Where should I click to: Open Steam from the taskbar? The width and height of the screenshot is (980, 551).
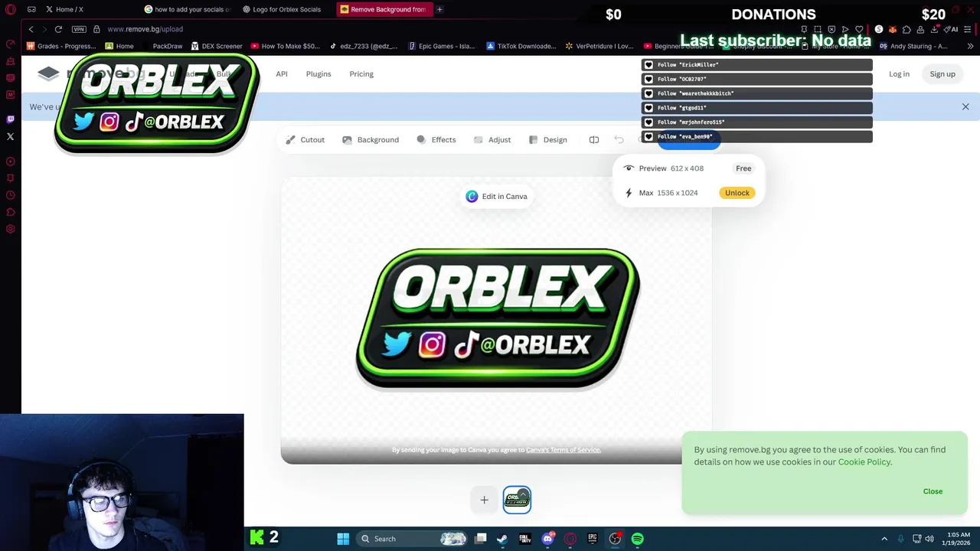pos(502,539)
